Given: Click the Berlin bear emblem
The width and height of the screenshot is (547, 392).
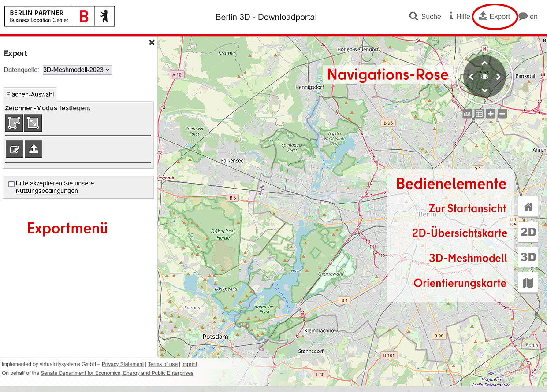Looking at the screenshot, I should coord(104,16).
